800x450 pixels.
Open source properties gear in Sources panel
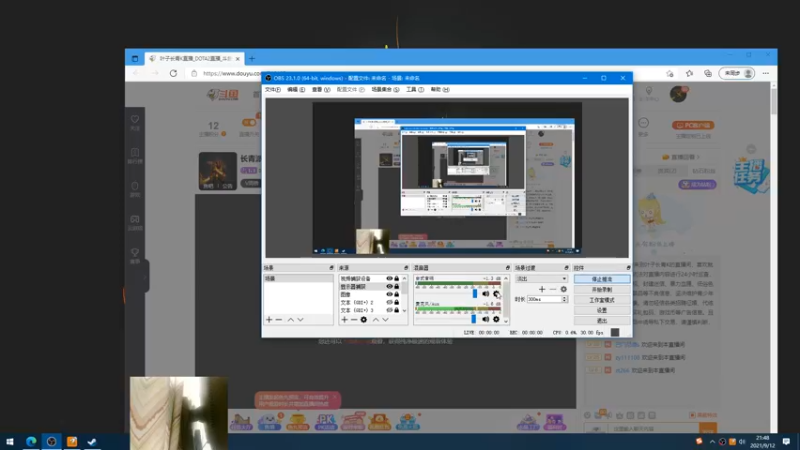[364, 320]
